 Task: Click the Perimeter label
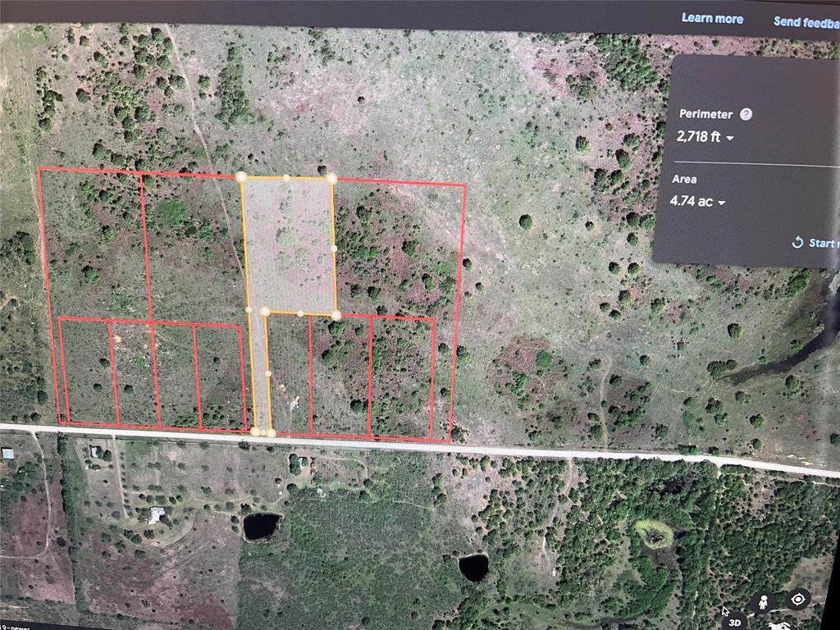coord(705,114)
